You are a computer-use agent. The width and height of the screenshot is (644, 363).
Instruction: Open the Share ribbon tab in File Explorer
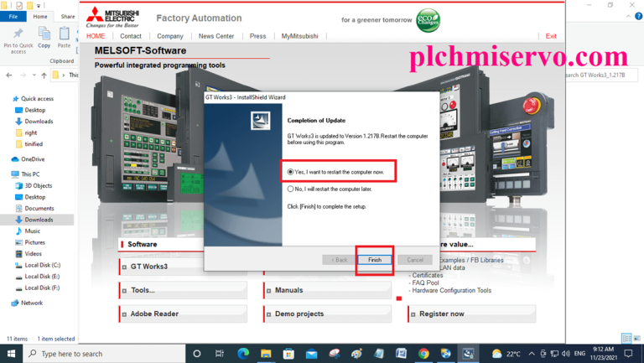click(x=68, y=17)
